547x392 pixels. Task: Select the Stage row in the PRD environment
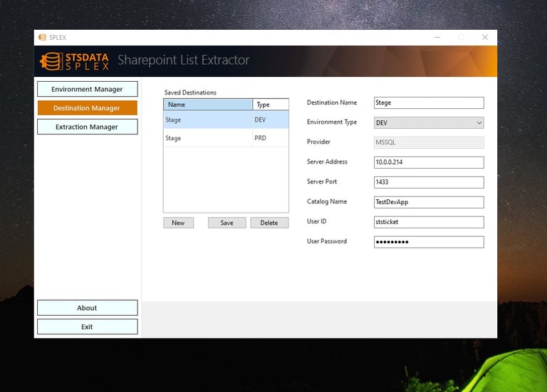point(226,138)
